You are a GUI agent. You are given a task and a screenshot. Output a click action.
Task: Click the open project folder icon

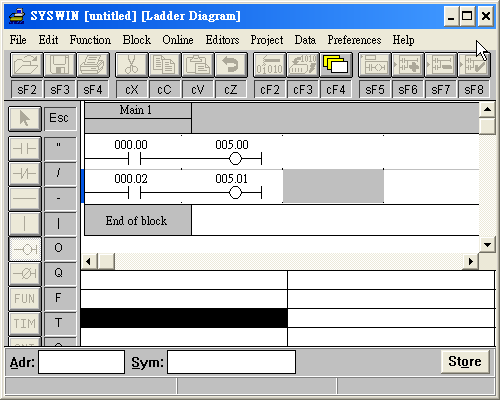(x=26, y=64)
